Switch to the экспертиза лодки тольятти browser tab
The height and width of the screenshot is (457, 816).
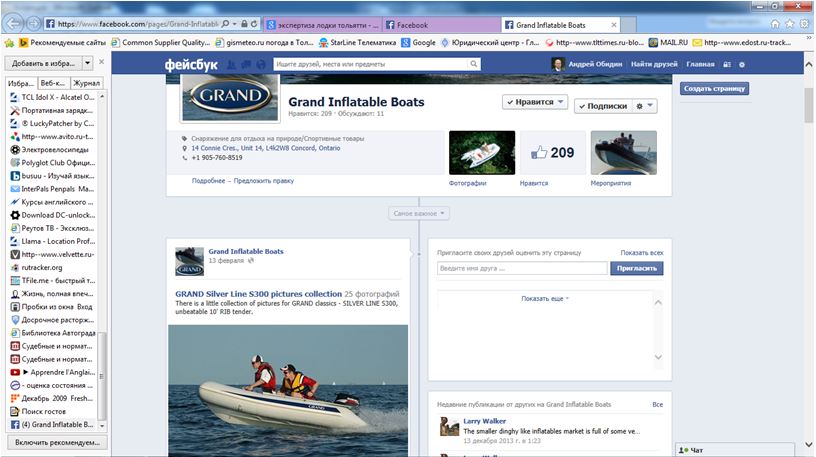318,23
